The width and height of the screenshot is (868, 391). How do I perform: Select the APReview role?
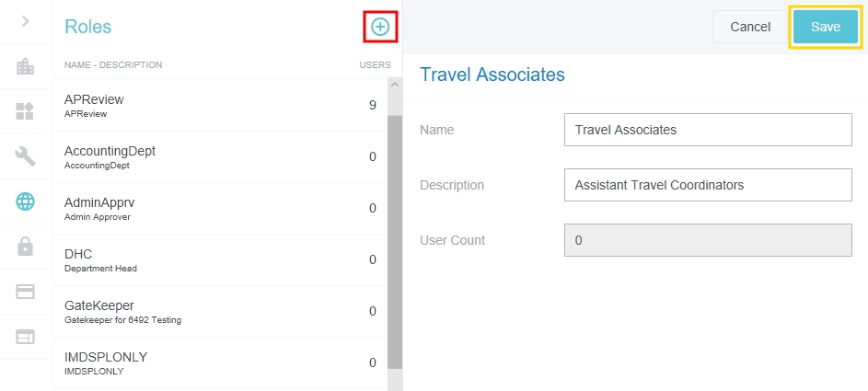(x=216, y=105)
